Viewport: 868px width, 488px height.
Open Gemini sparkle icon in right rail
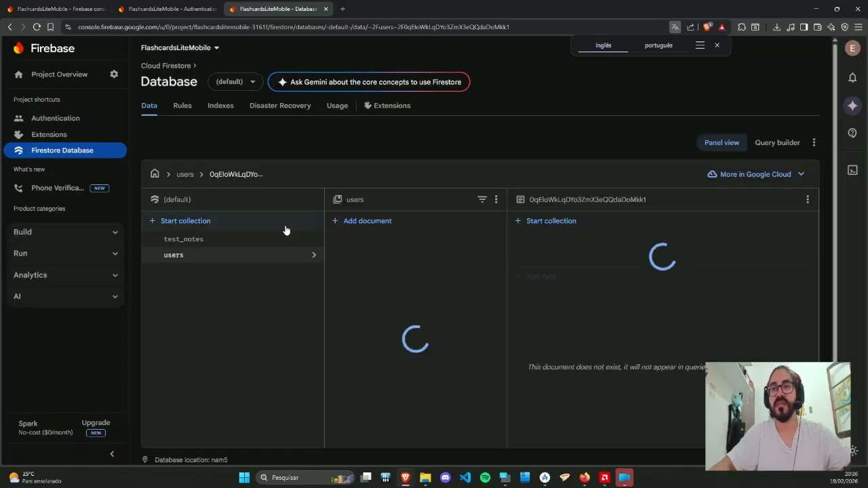point(852,106)
